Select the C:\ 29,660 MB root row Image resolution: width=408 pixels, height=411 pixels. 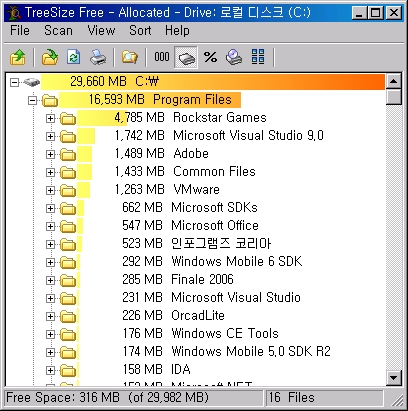tap(213, 82)
